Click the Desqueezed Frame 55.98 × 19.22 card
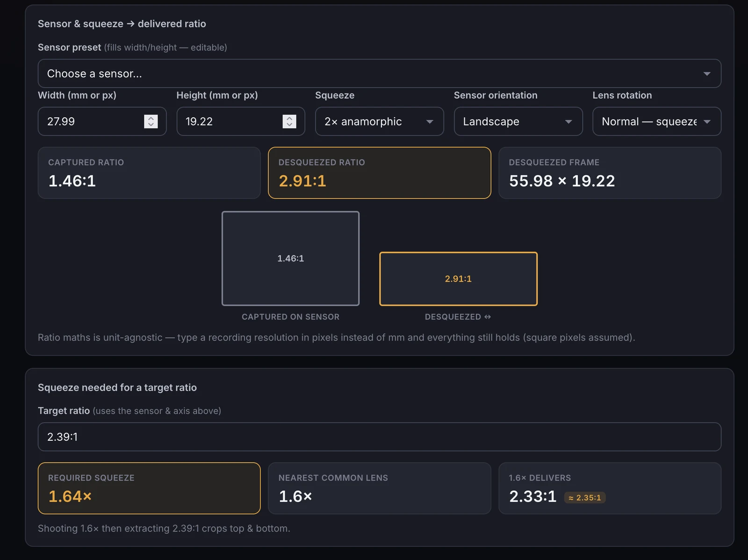This screenshot has height=560, width=748. point(610,173)
